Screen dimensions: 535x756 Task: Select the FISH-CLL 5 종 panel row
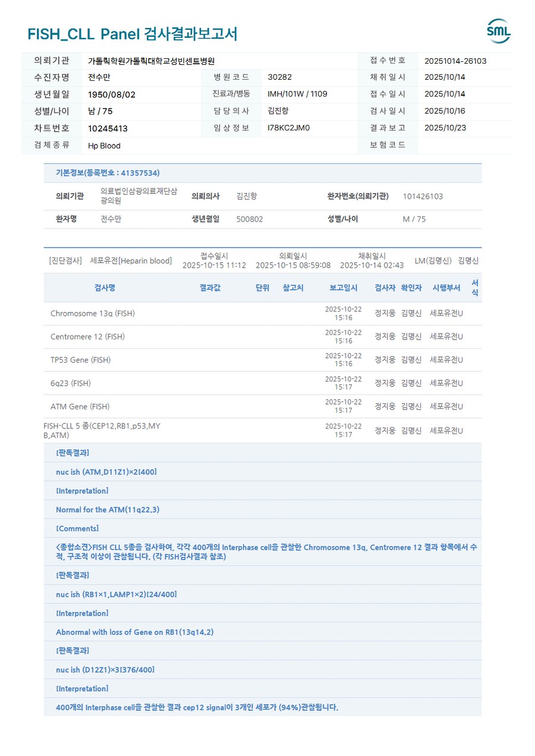point(263,431)
